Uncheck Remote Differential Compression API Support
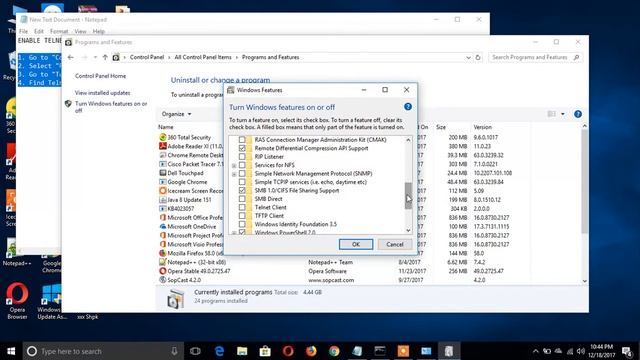 click(x=242, y=148)
